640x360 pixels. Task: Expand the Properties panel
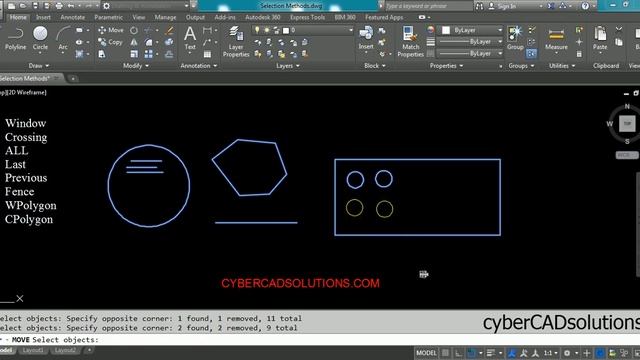[447, 66]
